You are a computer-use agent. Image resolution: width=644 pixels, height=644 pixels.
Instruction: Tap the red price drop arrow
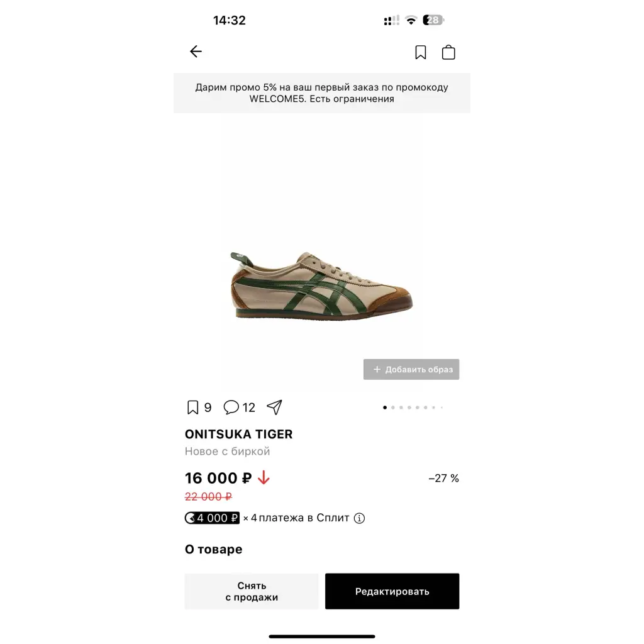pyautogui.click(x=264, y=478)
